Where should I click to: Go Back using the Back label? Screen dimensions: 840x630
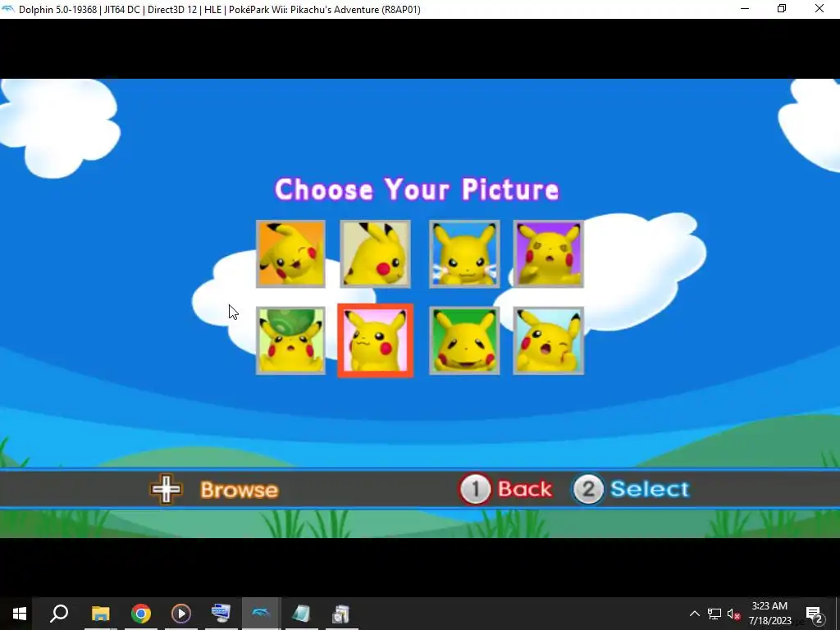[524, 489]
